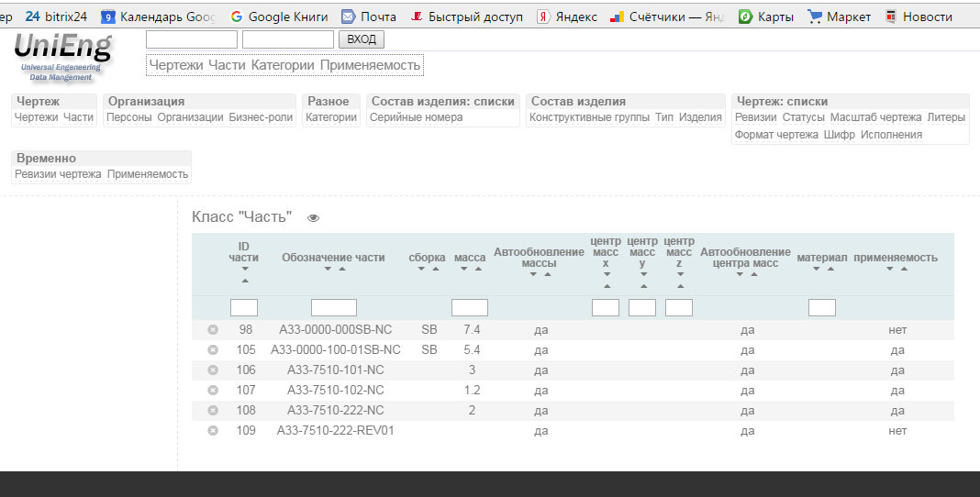Open Персоны link under Организация
The image size is (980, 497).
click(128, 117)
